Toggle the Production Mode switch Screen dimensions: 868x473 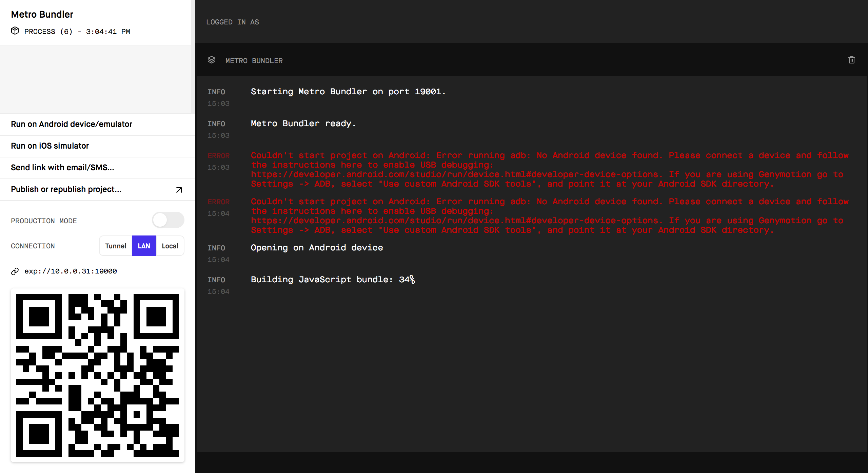pyautogui.click(x=168, y=220)
